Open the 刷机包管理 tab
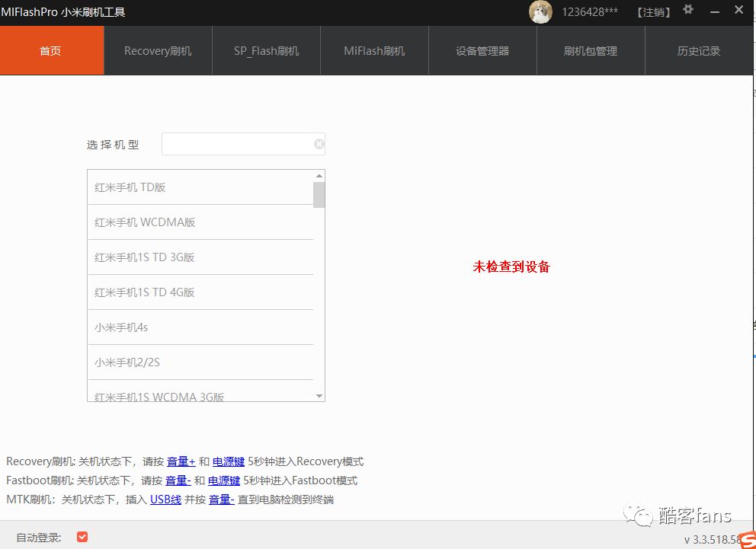Screen dimensions: 756x549 591,50
